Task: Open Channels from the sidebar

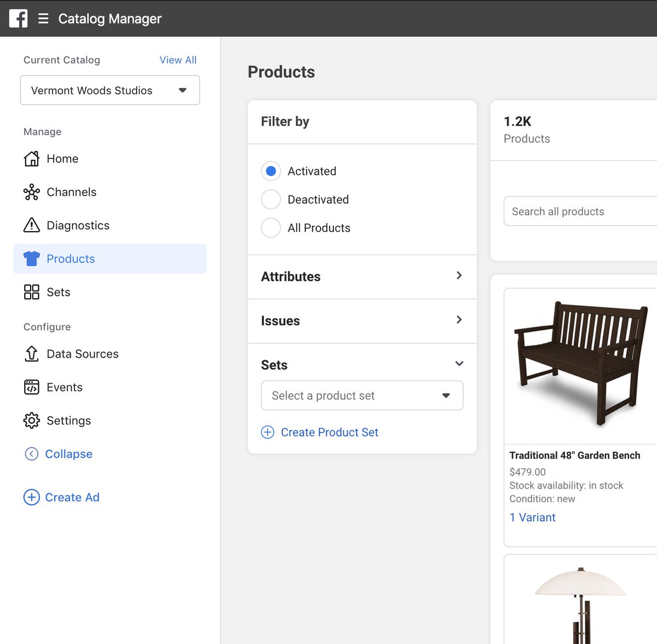Action: (110, 192)
